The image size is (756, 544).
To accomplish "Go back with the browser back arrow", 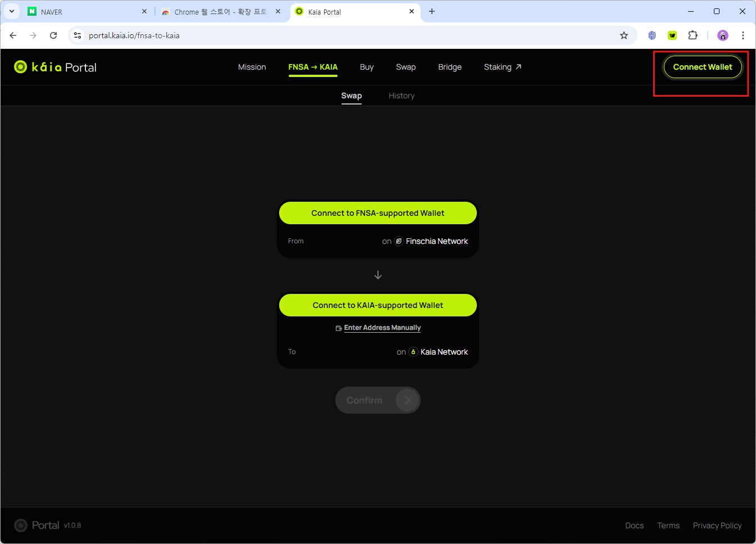I will point(13,35).
